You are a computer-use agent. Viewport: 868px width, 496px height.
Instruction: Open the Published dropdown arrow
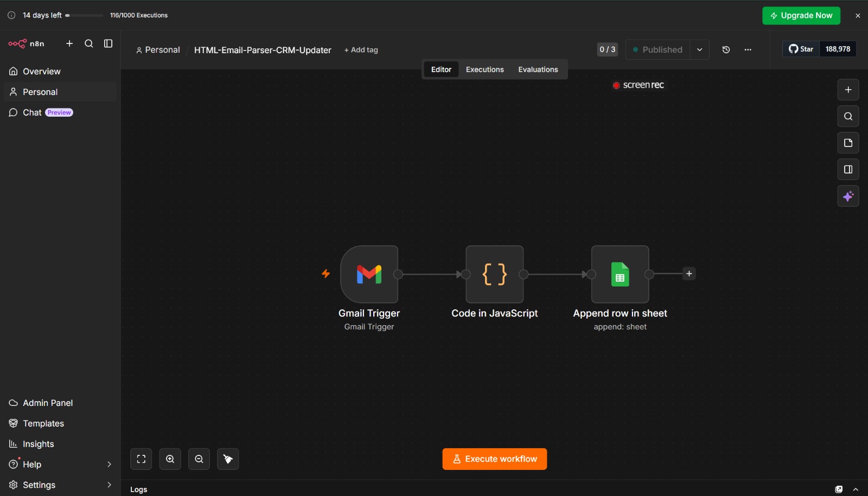(x=700, y=49)
